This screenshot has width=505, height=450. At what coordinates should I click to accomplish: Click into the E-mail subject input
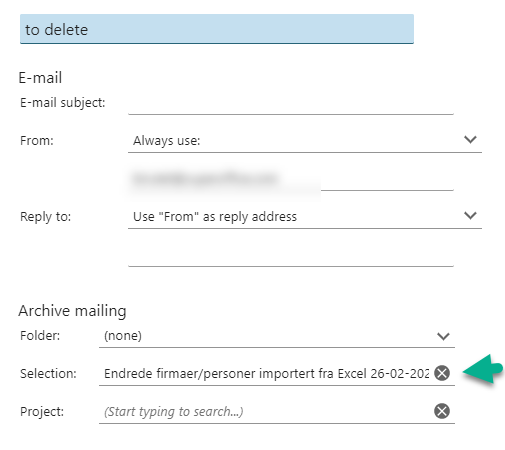point(291,103)
